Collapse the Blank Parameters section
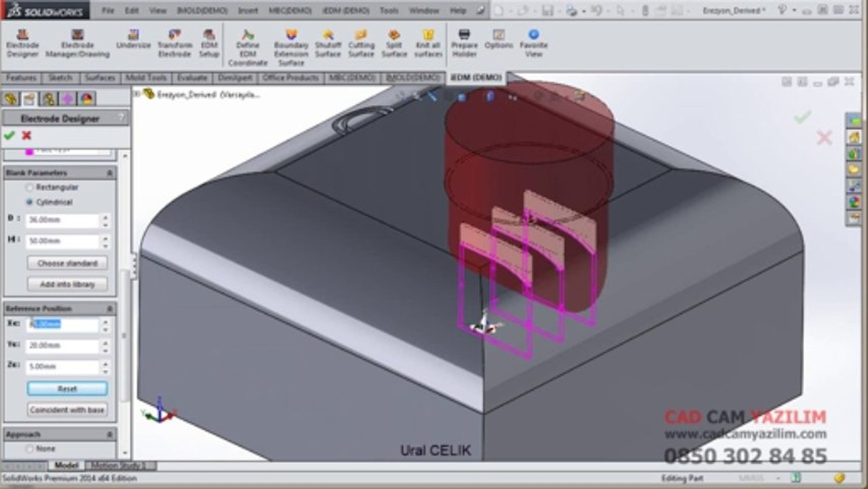The height and width of the screenshot is (489, 868). click(x=110, y=173)
